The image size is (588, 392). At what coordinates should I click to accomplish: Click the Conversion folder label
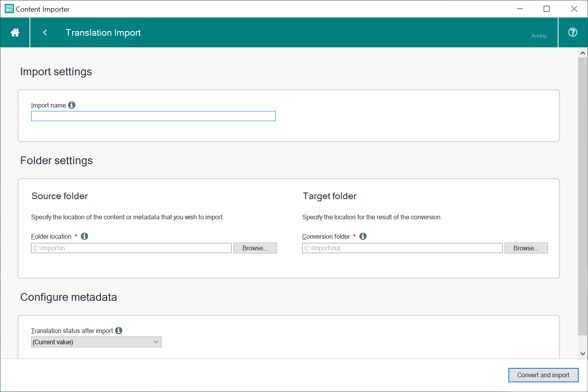pyautogui.click(x=326, y=236)
